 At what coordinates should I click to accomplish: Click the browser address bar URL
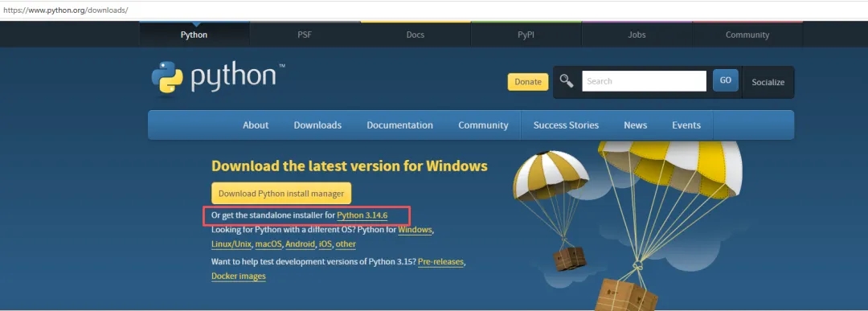[x=66, y=10]
